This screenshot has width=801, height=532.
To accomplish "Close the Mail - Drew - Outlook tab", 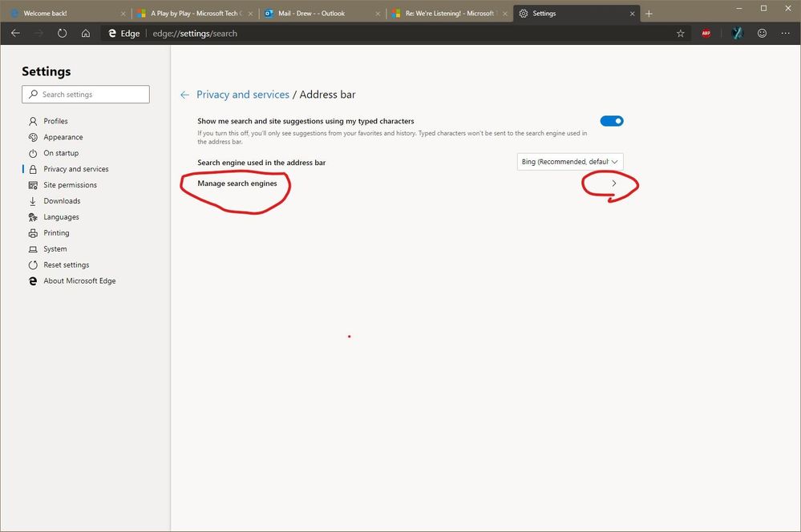I will tap(378, 14).
